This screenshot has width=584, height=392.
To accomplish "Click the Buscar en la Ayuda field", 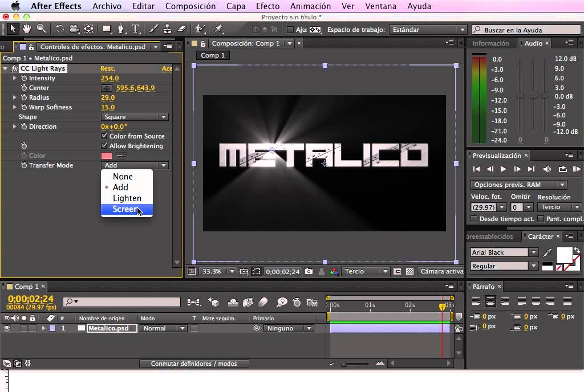I will [x=526, y=30].
